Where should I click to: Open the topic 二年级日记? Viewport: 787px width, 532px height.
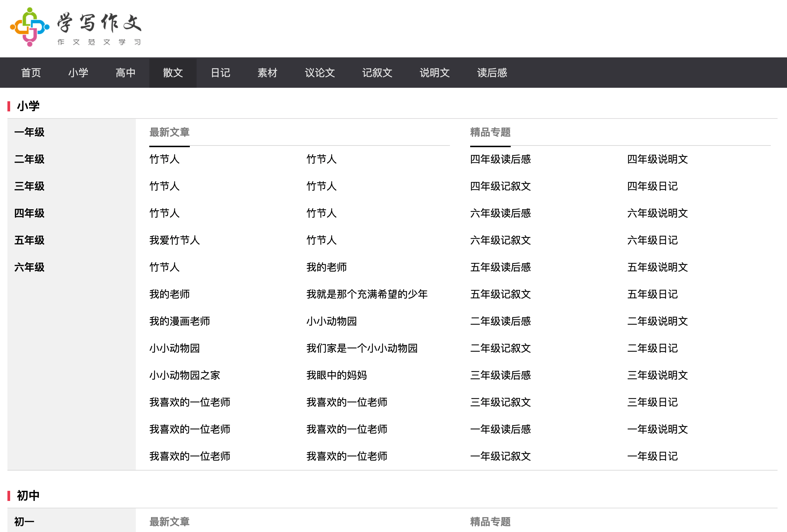point(653,349)
